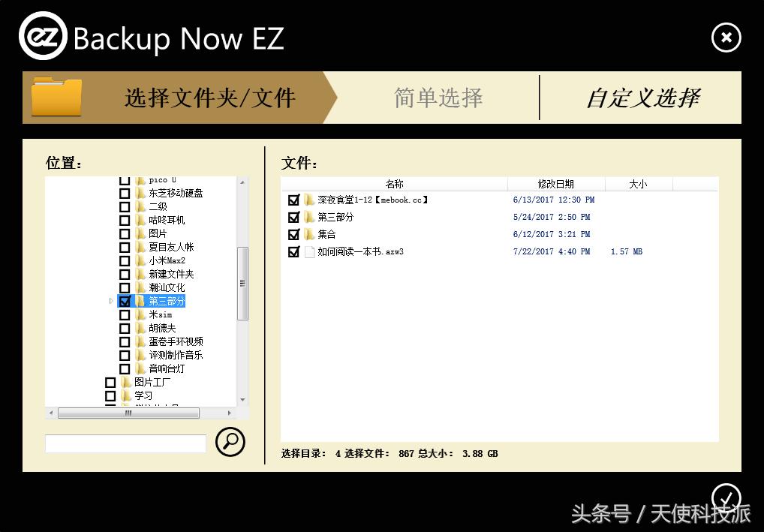
Task: Uncheck 如何阅读一本书.azw3 file
Action: click(293, 252)
